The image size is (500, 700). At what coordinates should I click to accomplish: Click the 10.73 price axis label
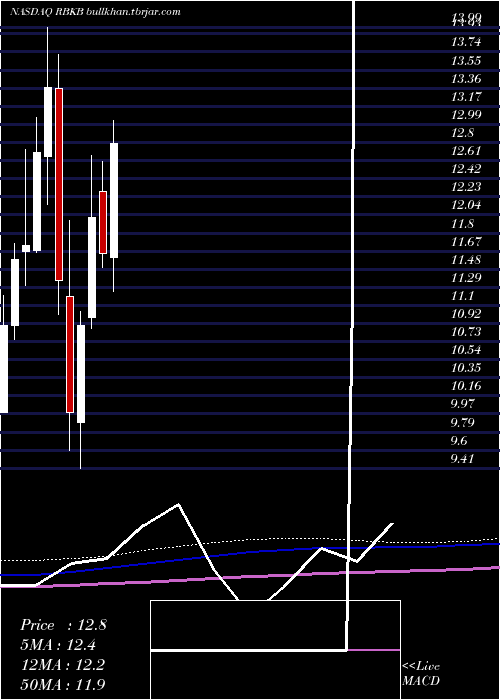coord(466,331)
